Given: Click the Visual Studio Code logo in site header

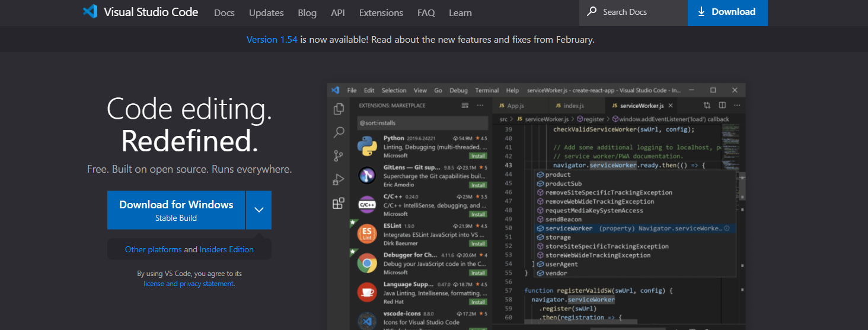Looking at the screenshot, I should (x=90, y=12).
